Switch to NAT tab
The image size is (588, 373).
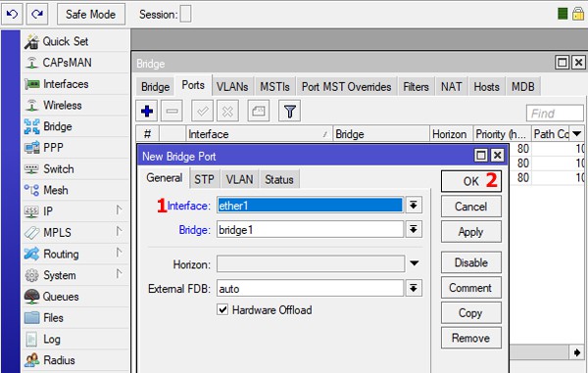[451, 87]
